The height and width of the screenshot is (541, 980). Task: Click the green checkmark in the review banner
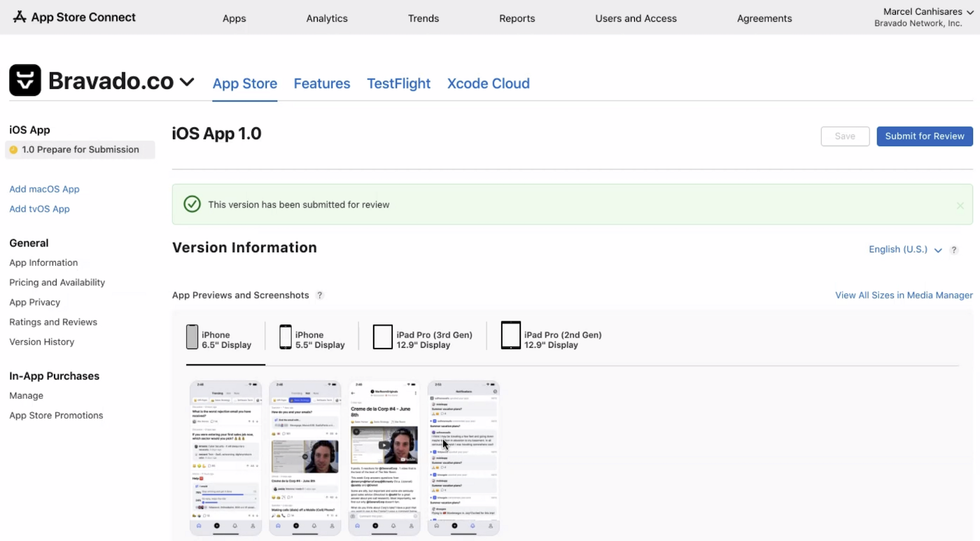coord(192,204)
